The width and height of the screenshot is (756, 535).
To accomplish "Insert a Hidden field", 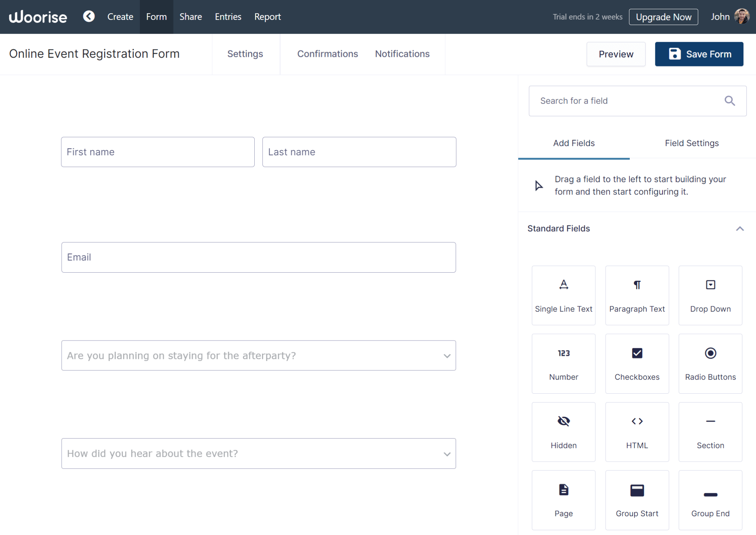I will click(x=563, y=432).
